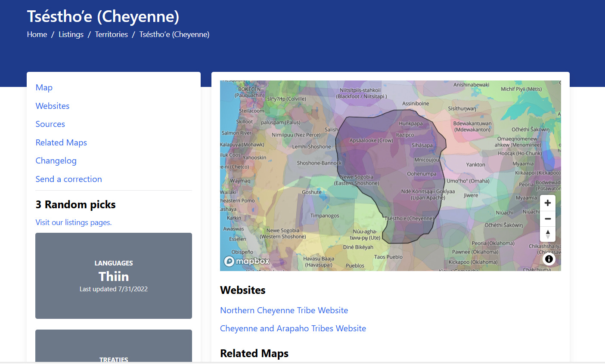605x364 pixels.
Task: Click Lemhi-Shoshone label on map
Action: (x=312, y=147)
